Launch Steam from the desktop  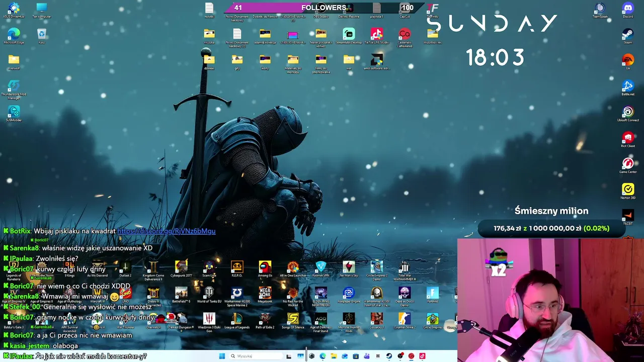(628, 35)
